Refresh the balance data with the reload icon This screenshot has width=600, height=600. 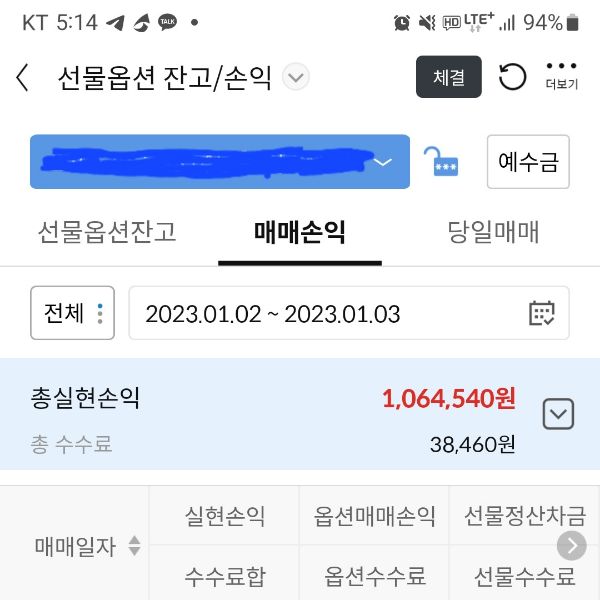pyautogui.click(x=512, y=77)
